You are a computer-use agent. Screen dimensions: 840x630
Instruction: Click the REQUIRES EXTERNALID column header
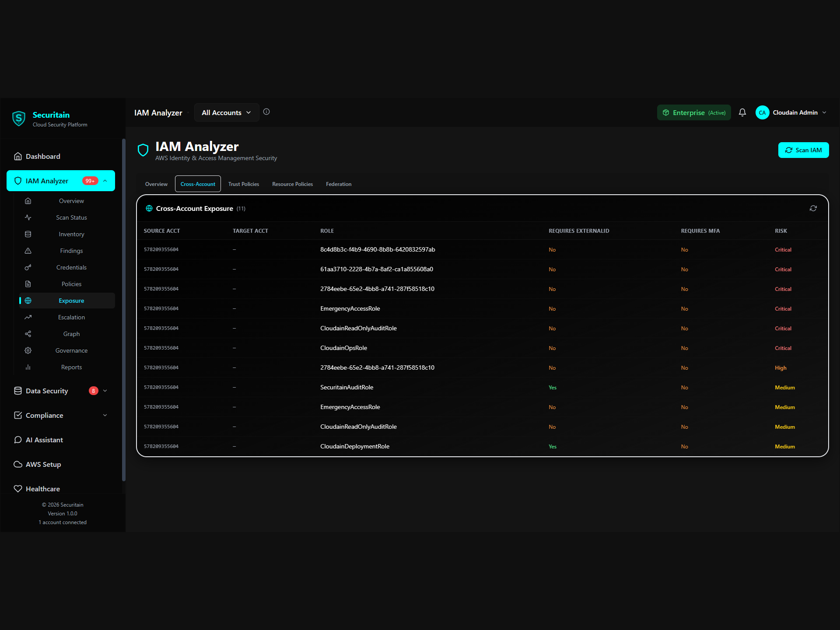(x=579, y=231)
